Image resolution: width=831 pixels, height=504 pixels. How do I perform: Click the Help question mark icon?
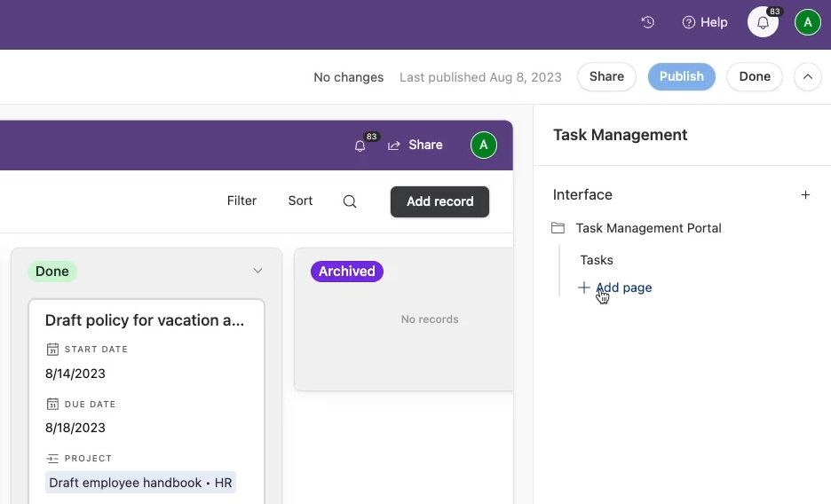click(689, 22)
